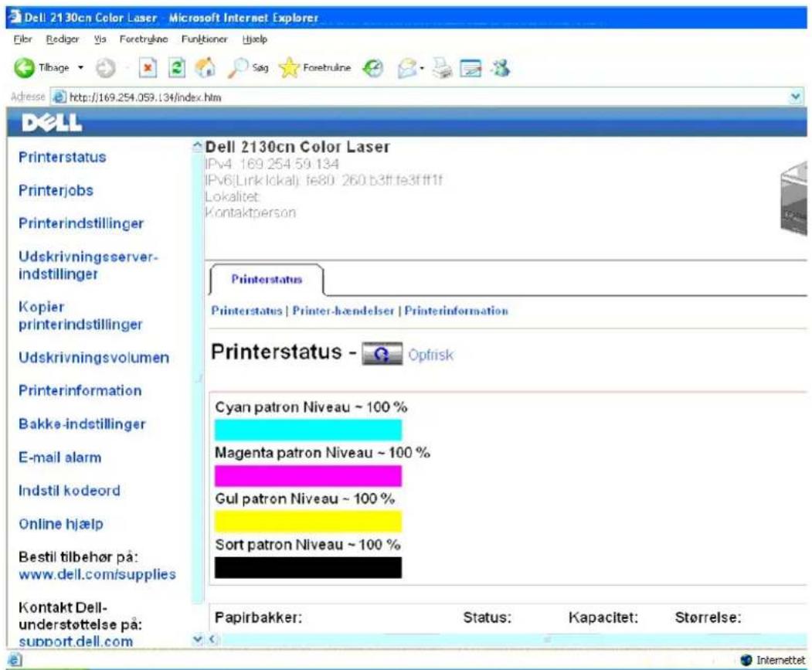Open Foretrukne favorites star
812x670 pixels.
[x=289, y=68]
